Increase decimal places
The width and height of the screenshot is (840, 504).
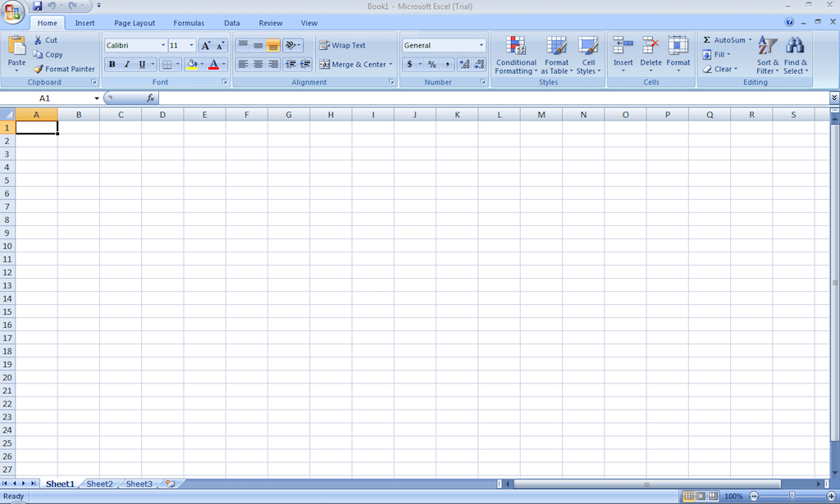pos(464,64)
